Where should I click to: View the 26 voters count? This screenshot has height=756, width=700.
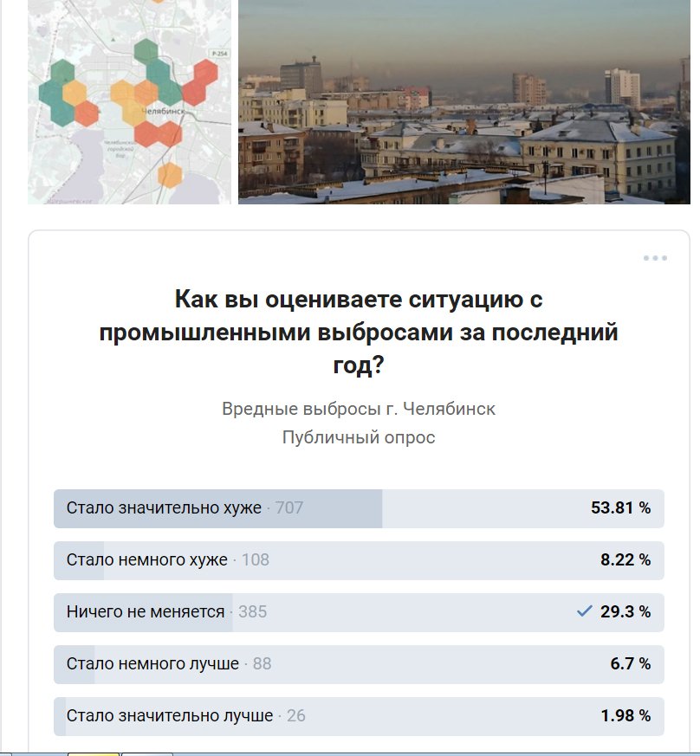(296, 716)
